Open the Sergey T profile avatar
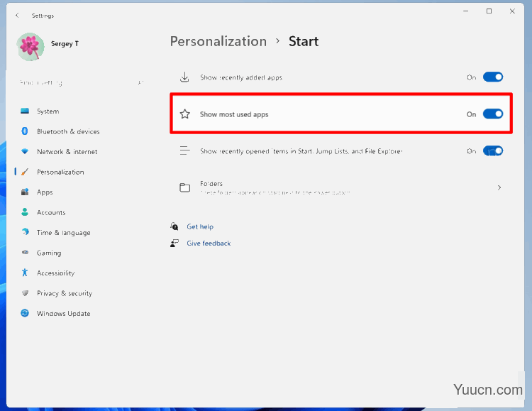 [31, 47]
